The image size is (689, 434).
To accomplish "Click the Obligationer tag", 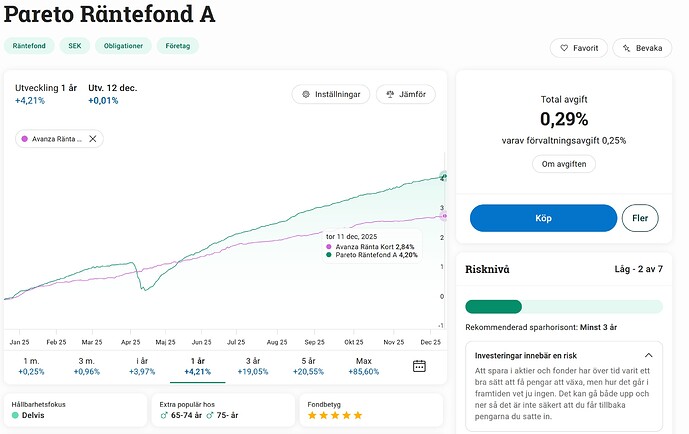I will [x=122, y=46].
